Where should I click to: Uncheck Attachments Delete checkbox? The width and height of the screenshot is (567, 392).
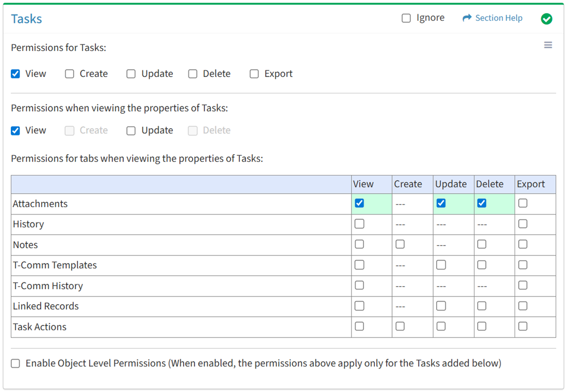pyautogui.click(x=482, y=203)
